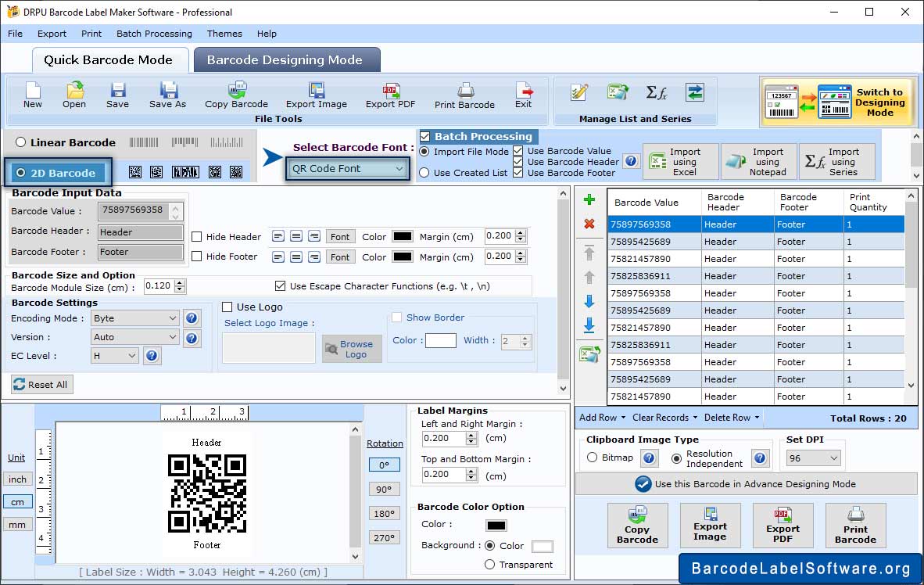Click the help icon beside Encoding Mode
The height and width of the screenshot is (585, 924).
coord(192,318)
